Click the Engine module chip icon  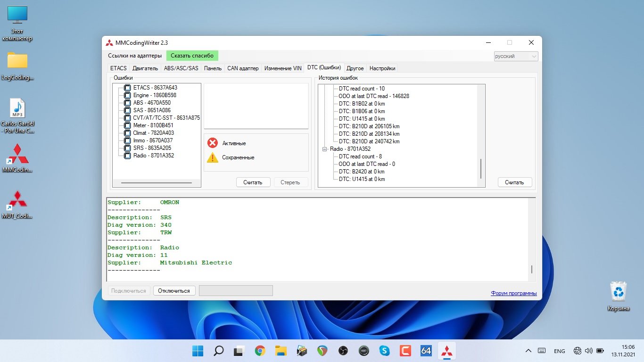point(127,95)
